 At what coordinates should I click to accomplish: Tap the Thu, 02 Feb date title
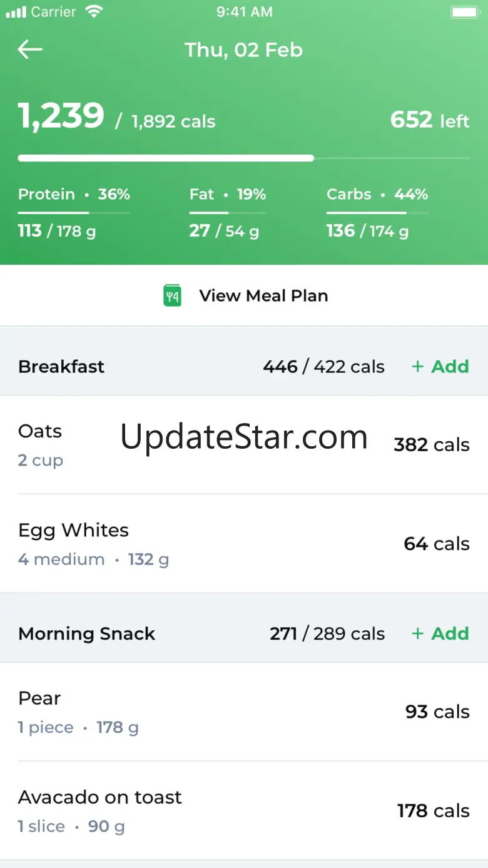click(x=243, y=50)
